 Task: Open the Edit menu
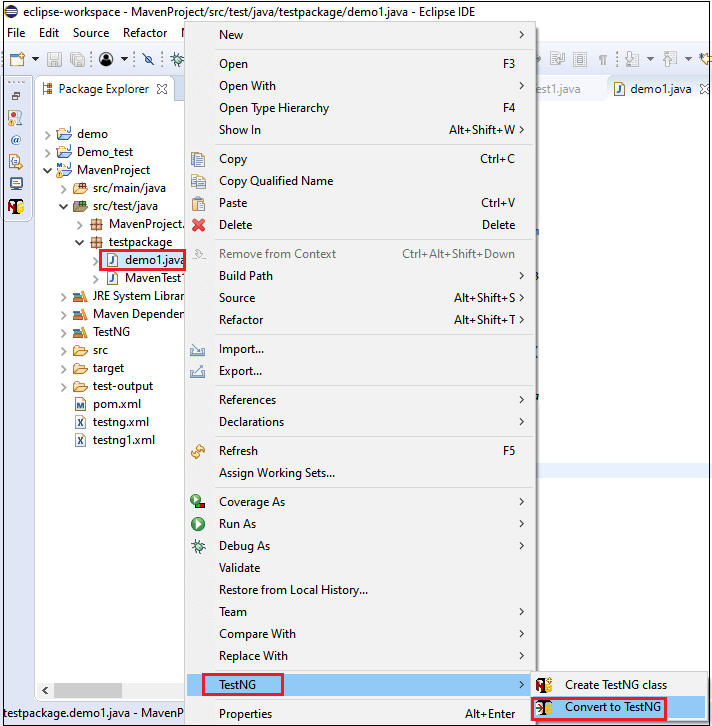(49, 33)
